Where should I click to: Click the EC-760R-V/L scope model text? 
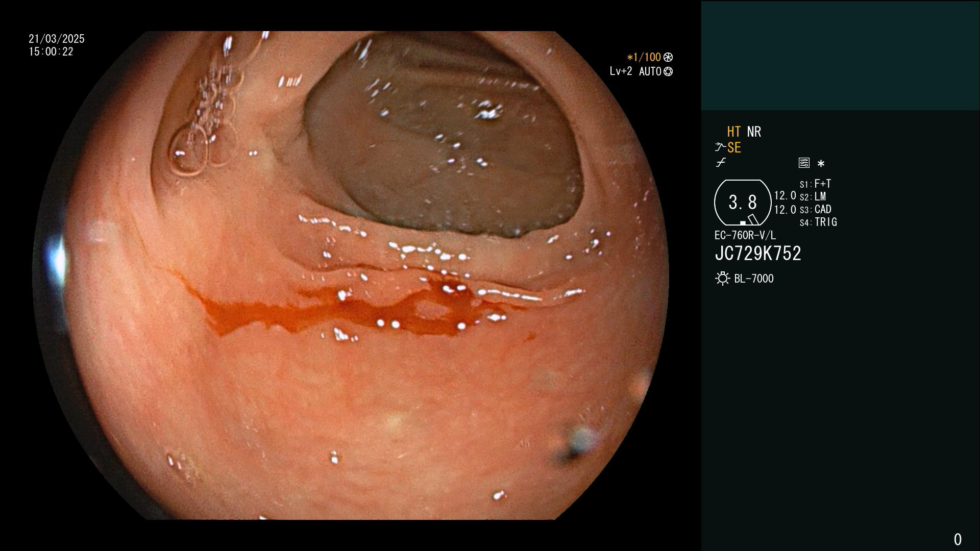745,235
